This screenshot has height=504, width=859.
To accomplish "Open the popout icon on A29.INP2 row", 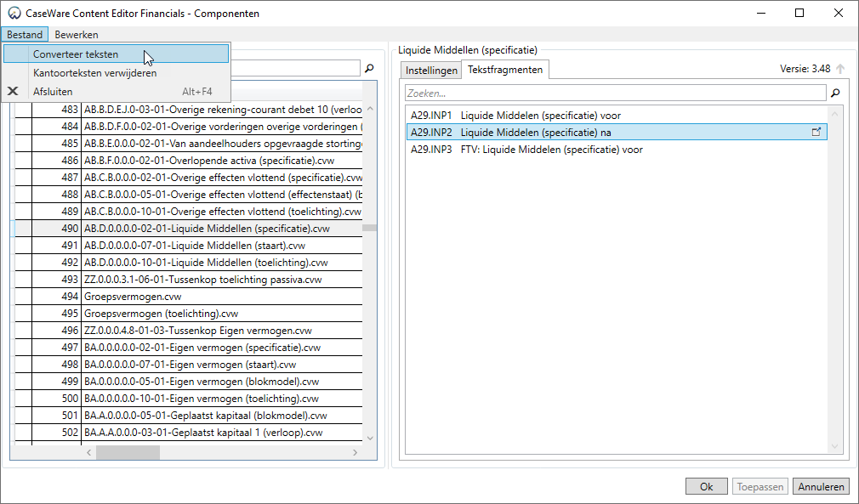I will click(x=816, y=132).
